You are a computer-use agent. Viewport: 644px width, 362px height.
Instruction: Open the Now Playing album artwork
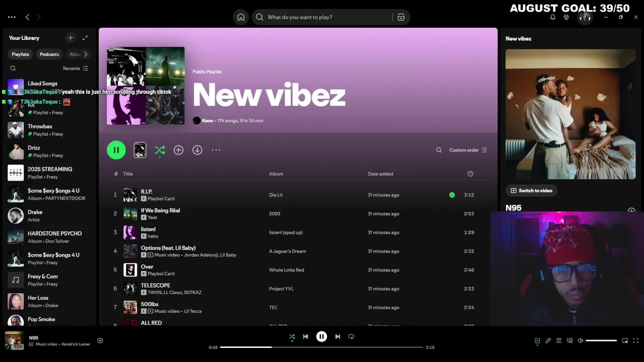click(571, 114)
